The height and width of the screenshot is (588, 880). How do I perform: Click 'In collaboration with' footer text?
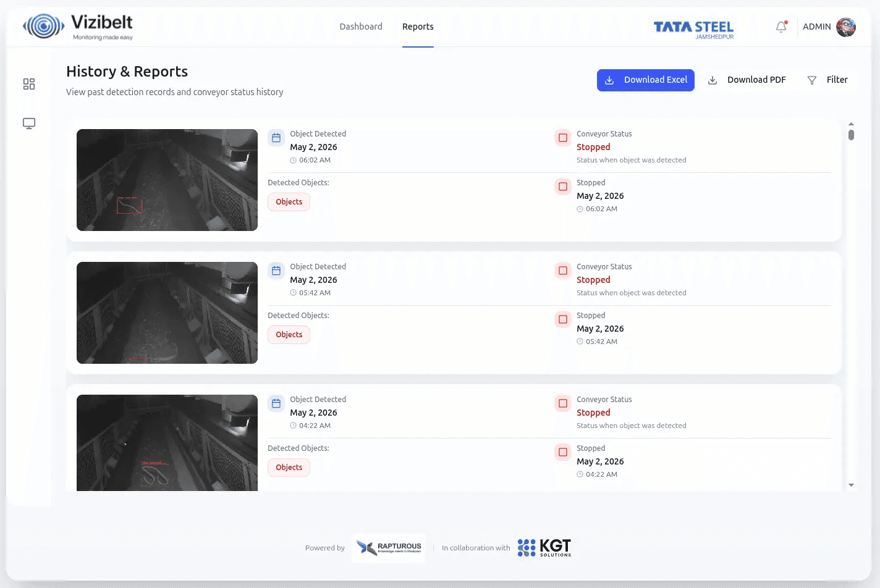[x=476, y=548]
